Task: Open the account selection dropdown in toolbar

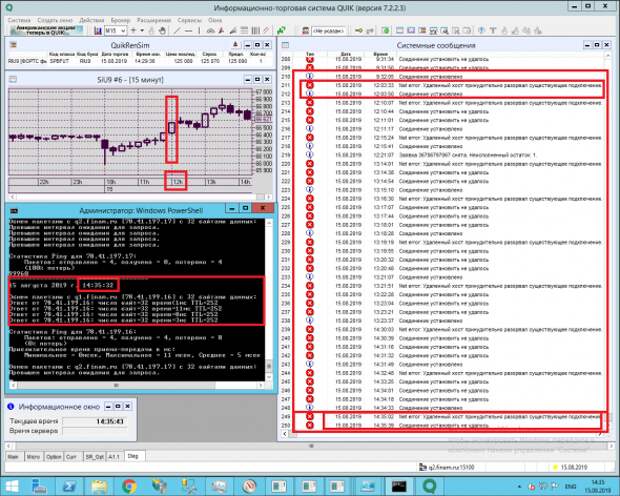Action: pos(328,30)
